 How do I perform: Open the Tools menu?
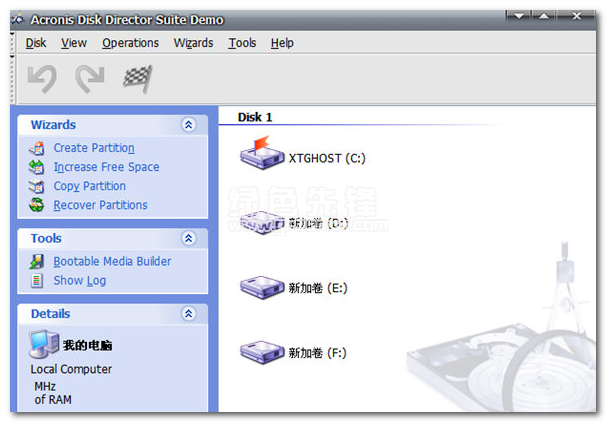242,43
